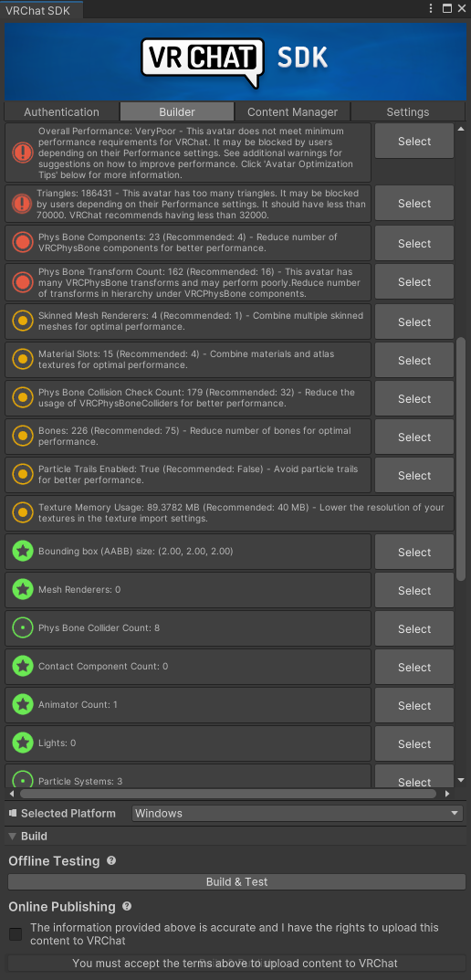Click the red warning icon beside Triangles

(23, 203)
